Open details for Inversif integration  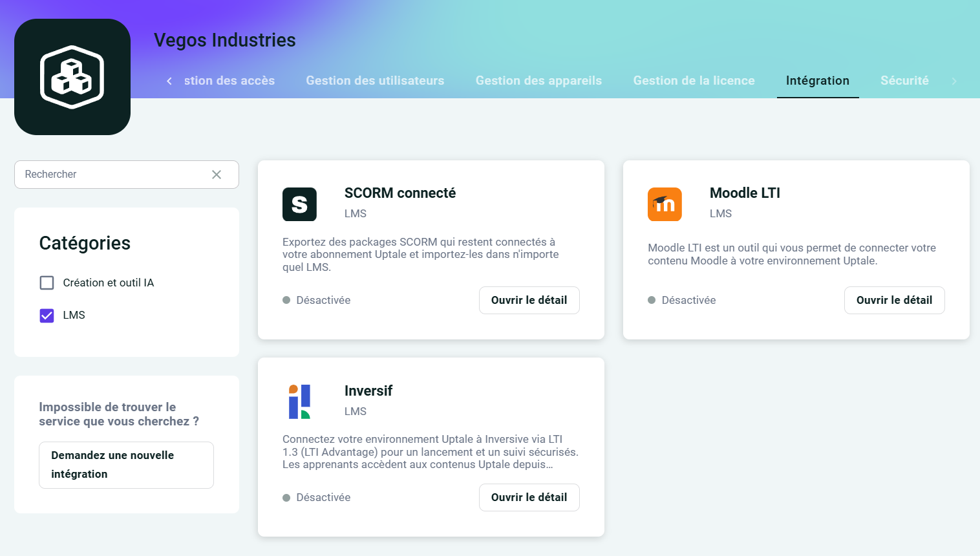coord(529,497)
